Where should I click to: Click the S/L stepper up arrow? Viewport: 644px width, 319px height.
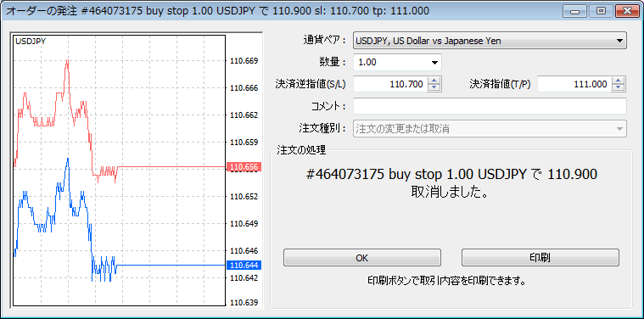(434, 81)
